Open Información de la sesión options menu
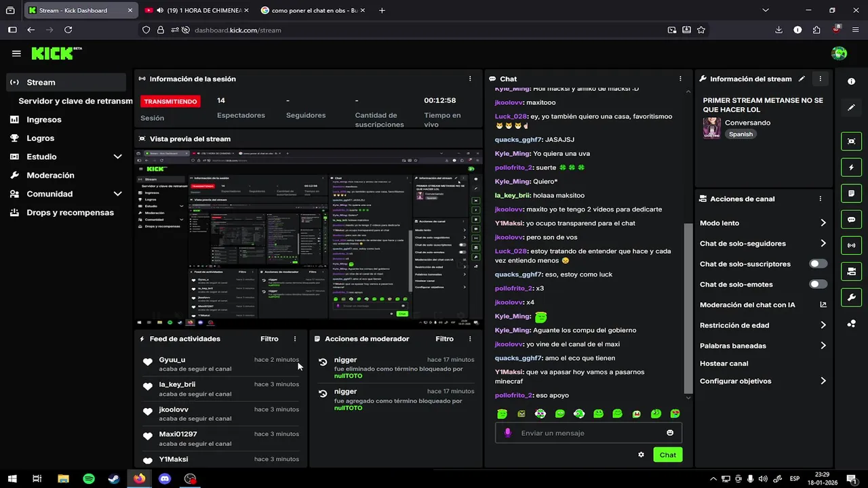The width and height of the screenshot is (868, 488). [x=470, y=79]
